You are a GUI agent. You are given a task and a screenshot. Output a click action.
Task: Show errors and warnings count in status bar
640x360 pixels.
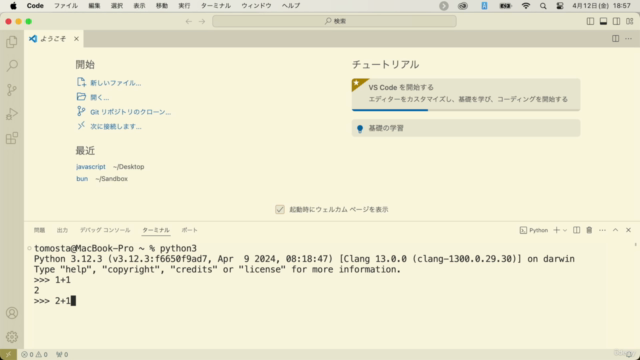pyautogui.click(x=34, y=354)
